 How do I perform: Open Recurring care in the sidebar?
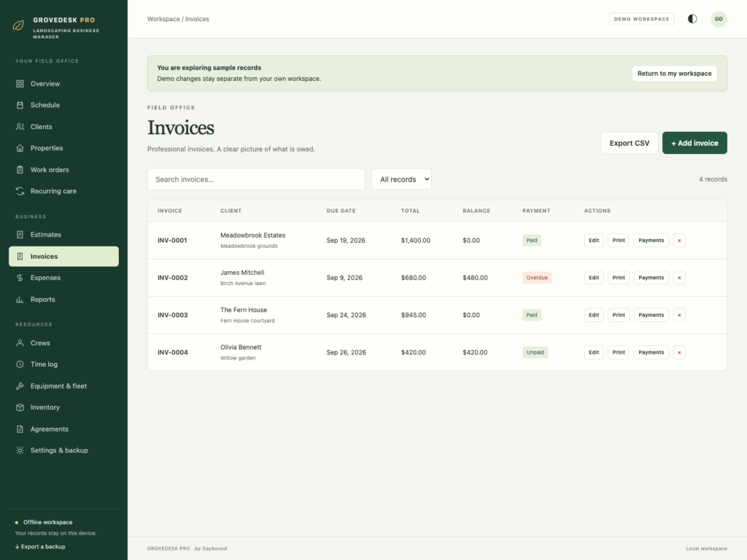tap(64, 192)
